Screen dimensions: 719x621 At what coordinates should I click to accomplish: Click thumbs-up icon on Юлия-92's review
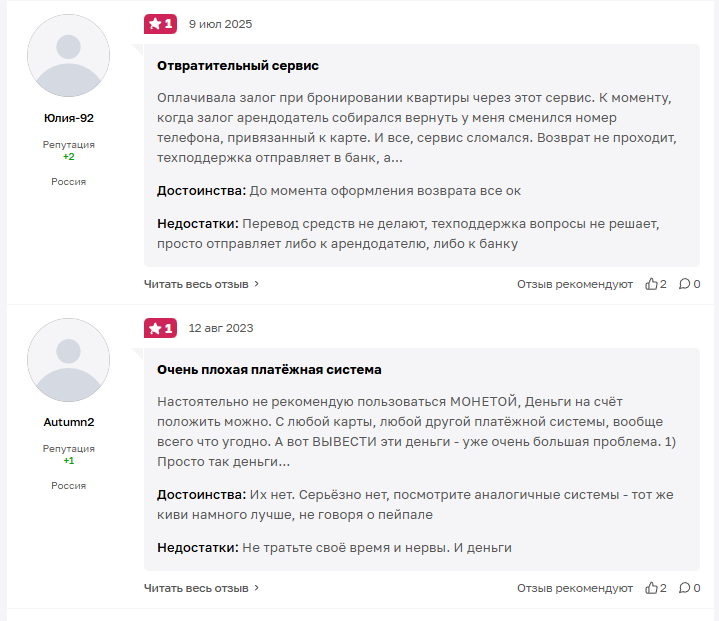(652, 284)
